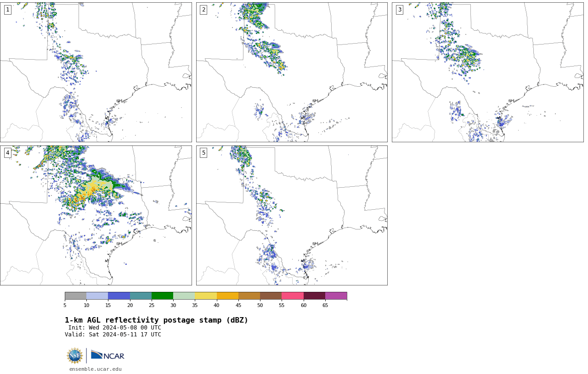
Task: Click the colorbar tick label 65
Action: point(325,305)
